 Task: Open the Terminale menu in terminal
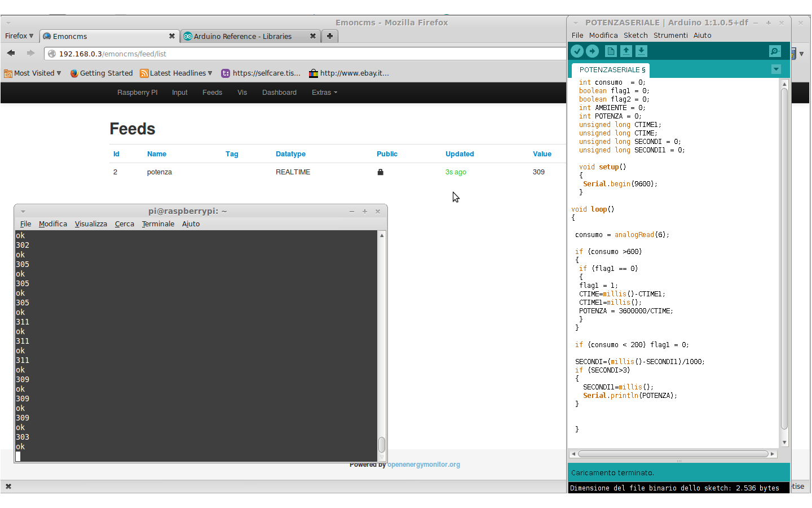coord(158,224)
